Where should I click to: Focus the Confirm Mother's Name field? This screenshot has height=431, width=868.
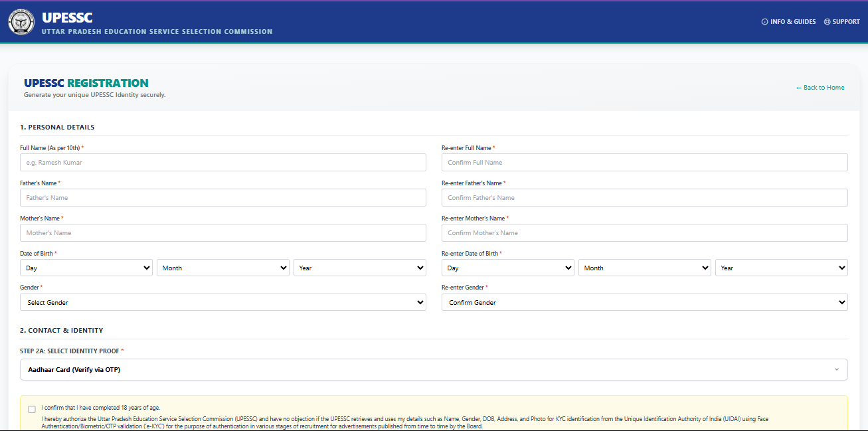[644, 233]
